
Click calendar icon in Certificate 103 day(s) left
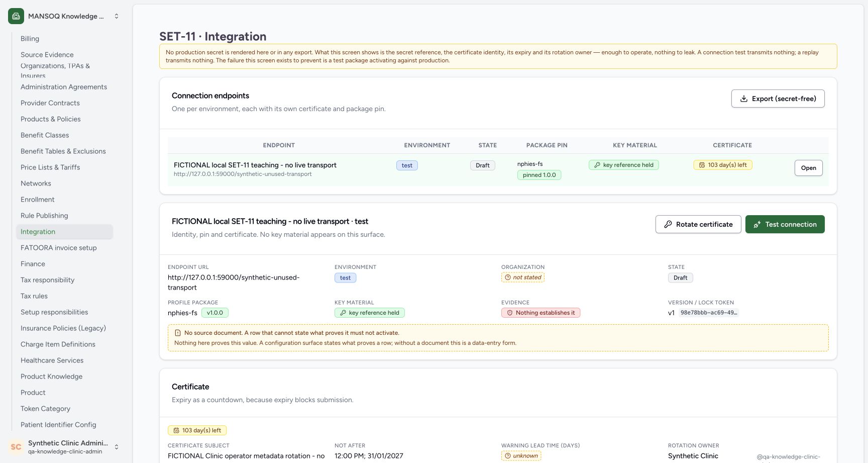pos(176,430)
